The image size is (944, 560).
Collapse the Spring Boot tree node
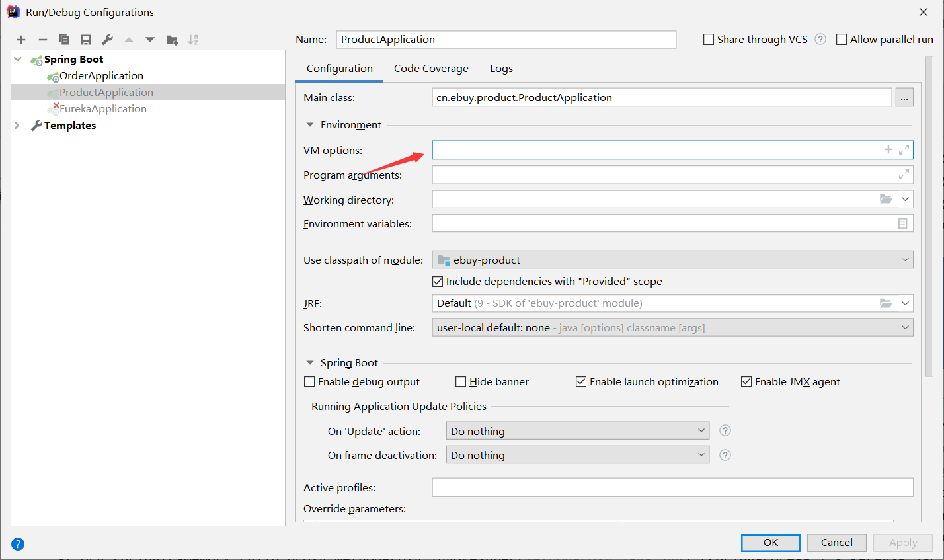coord(18,60)
